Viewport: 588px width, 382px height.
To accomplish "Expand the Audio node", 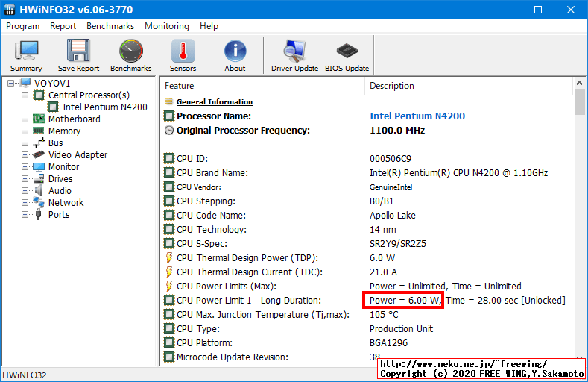I will click(x=25, y=190).
